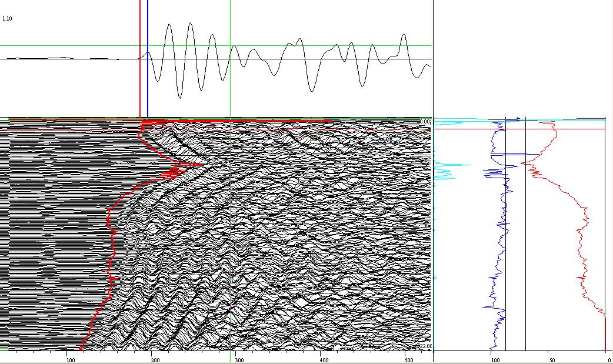Click the 0.00 depth label on seismic panel
This screenshot has width=613, height=364.
(x=425, y=122)
